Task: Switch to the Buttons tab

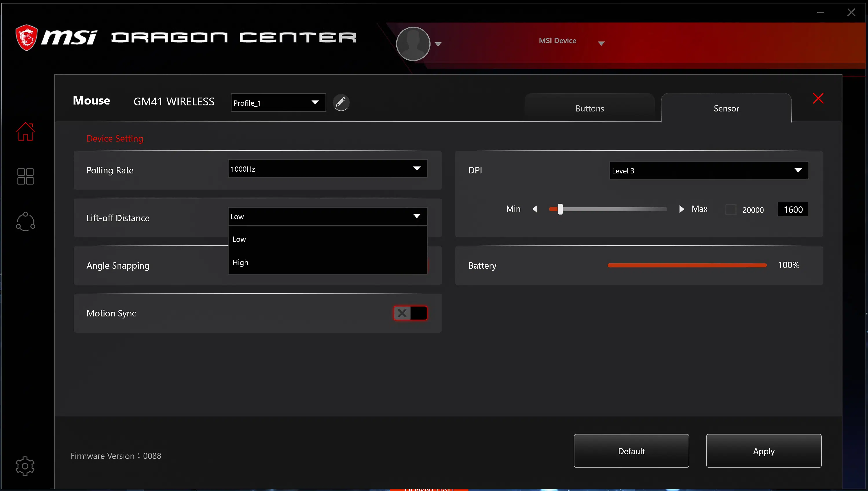Action: click(589, 108)
